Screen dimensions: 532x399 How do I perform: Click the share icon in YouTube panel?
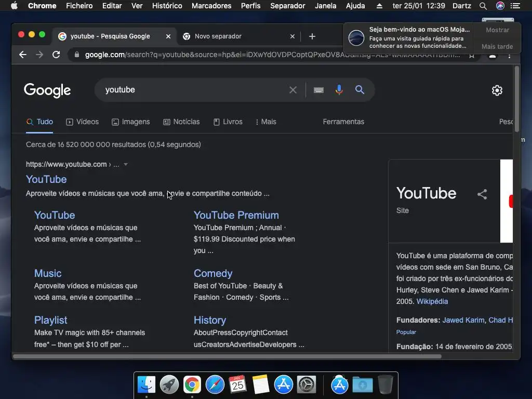[x=482, y=194]
